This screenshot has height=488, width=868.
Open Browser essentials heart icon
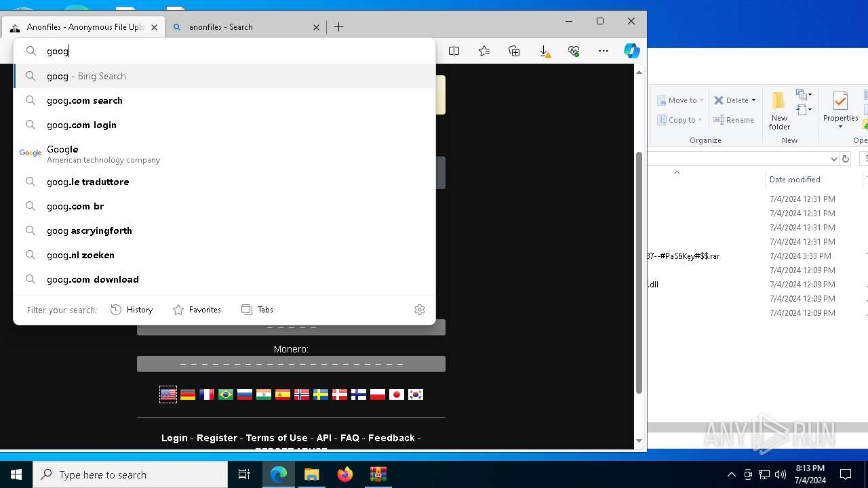point(574,51)
